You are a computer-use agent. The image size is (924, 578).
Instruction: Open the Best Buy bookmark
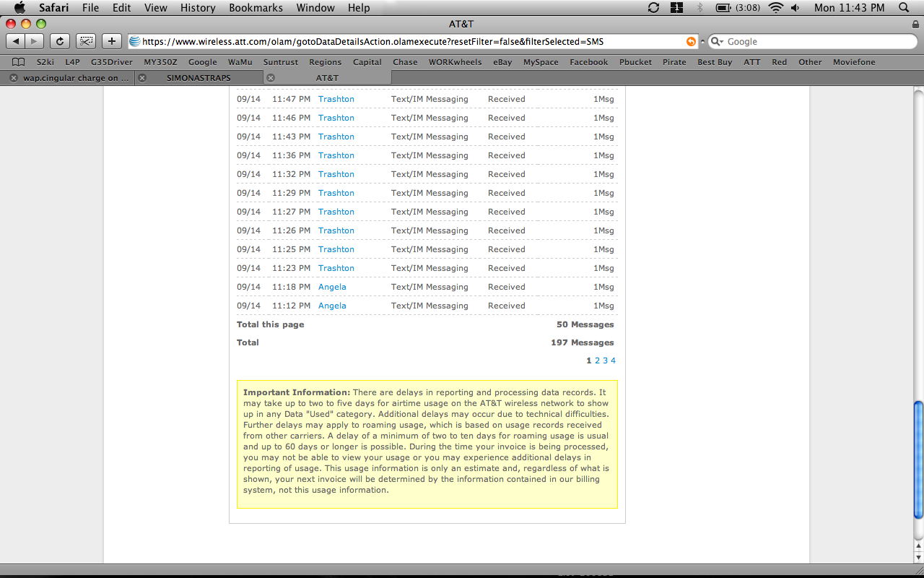click(x=715, y=62)
